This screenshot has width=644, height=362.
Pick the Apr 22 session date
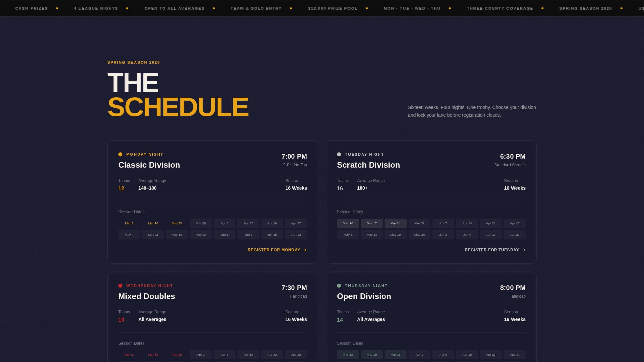272,355
